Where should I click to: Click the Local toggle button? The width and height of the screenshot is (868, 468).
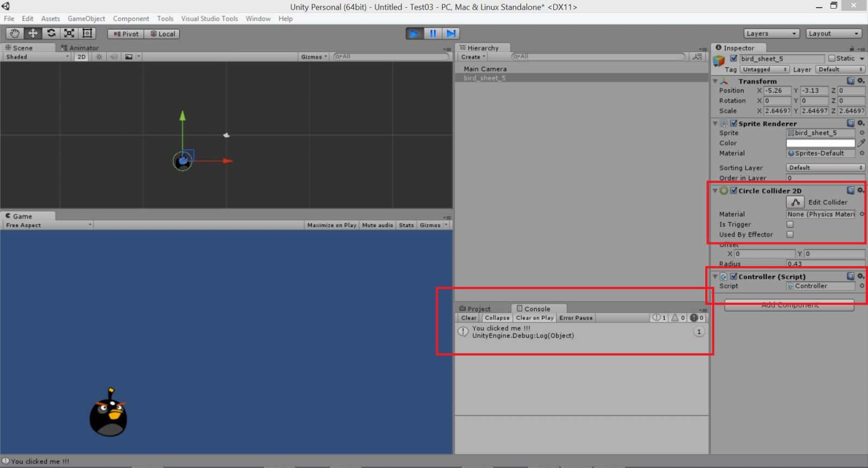(x=162, y=34)
